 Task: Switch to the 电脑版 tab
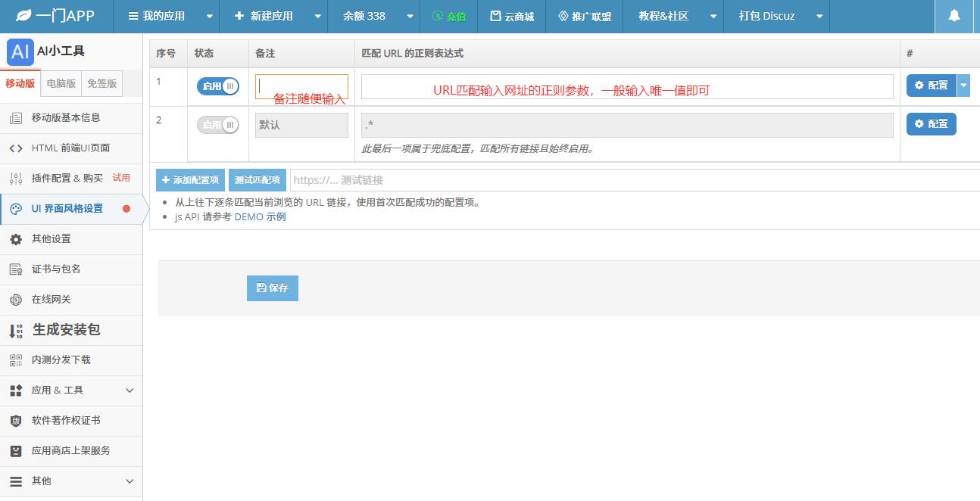pyautogui.click(x=61, y=83)
